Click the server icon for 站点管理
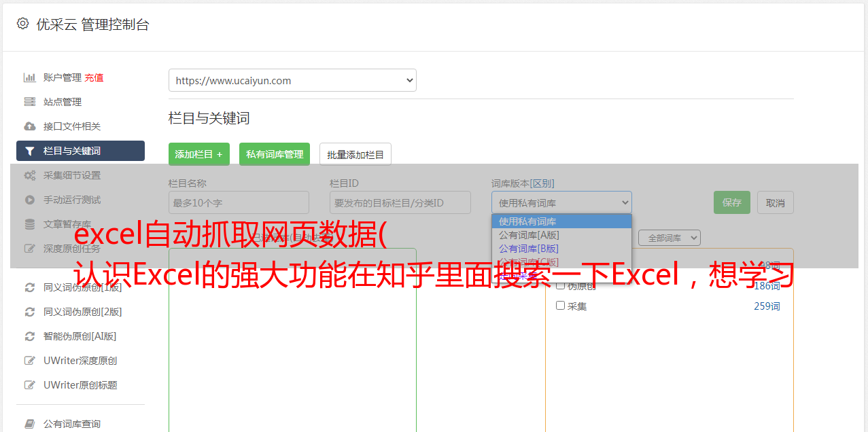 (x=30, y=102)
